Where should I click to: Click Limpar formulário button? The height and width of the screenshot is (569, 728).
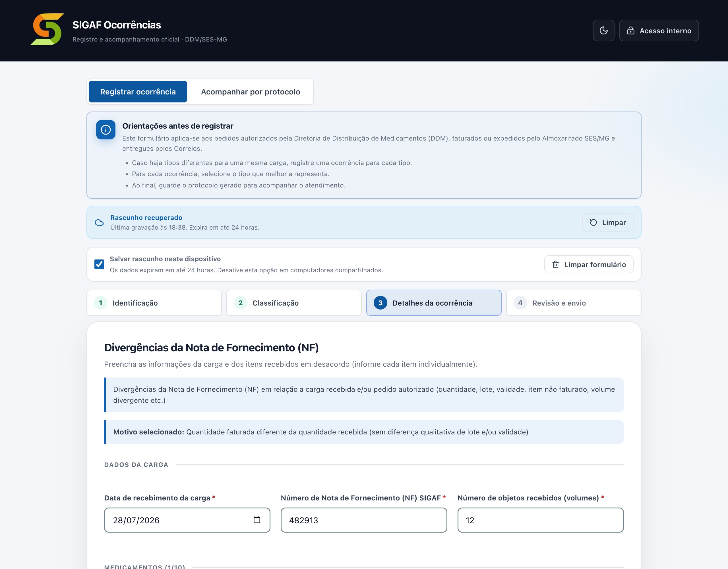click(x=589, y=265)
